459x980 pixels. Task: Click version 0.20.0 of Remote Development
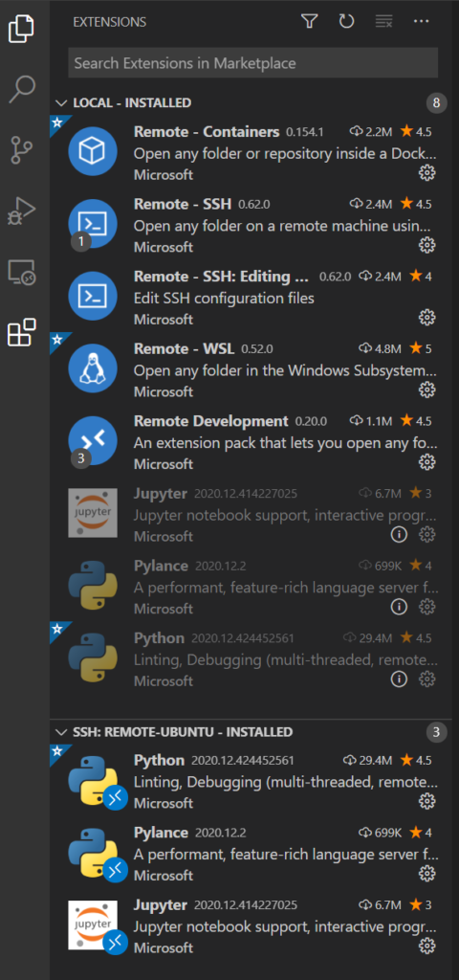(311, 421)
